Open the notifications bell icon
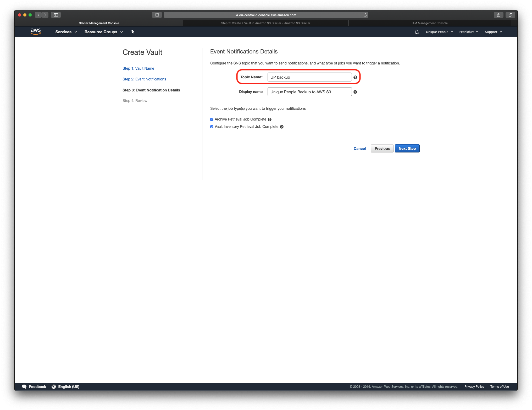The image size is (532, 410). click(x=417, y=32)
